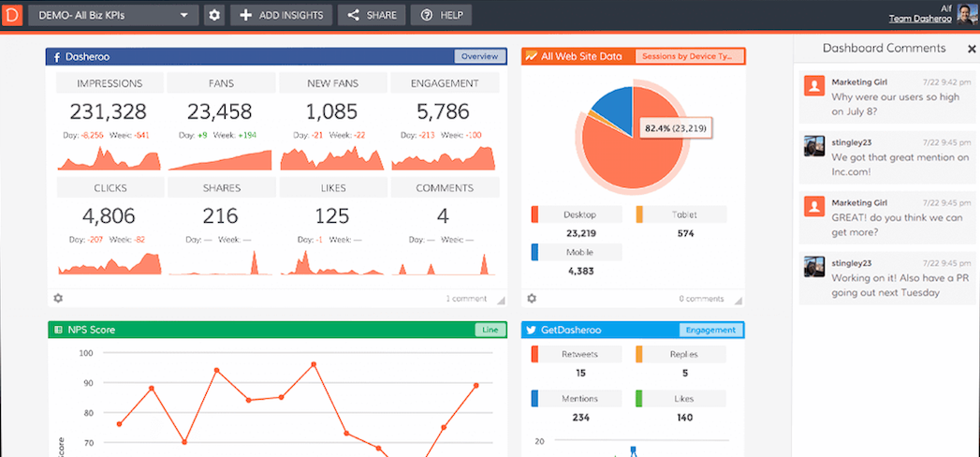Screen dimensions: 980x457
Task: Open the DEMO- All Biz KPIs dashboard dropdown
Action: tap(113, 15)
